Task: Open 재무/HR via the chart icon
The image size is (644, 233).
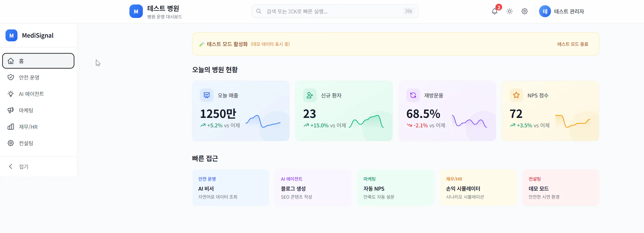Action: coord(11,127)
